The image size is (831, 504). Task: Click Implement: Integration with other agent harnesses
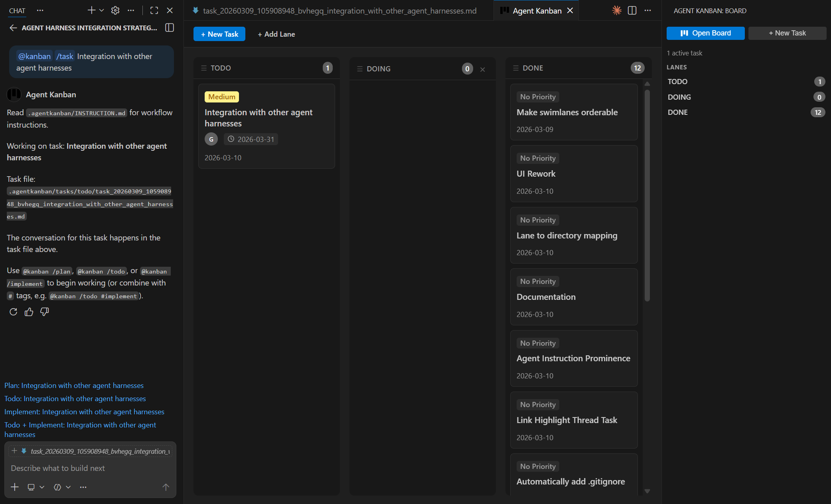click(84, 412)
